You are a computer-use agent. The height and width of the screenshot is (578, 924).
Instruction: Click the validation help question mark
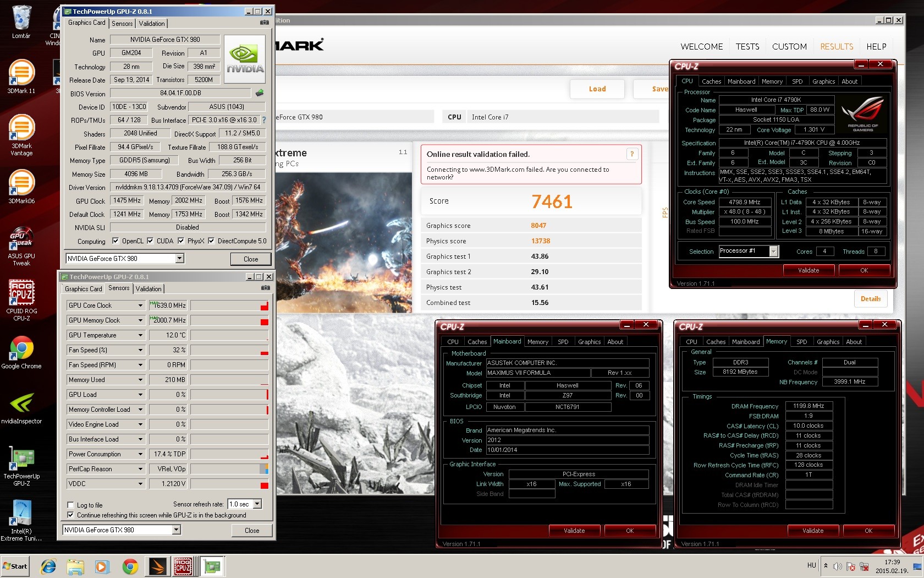(632, 154)
